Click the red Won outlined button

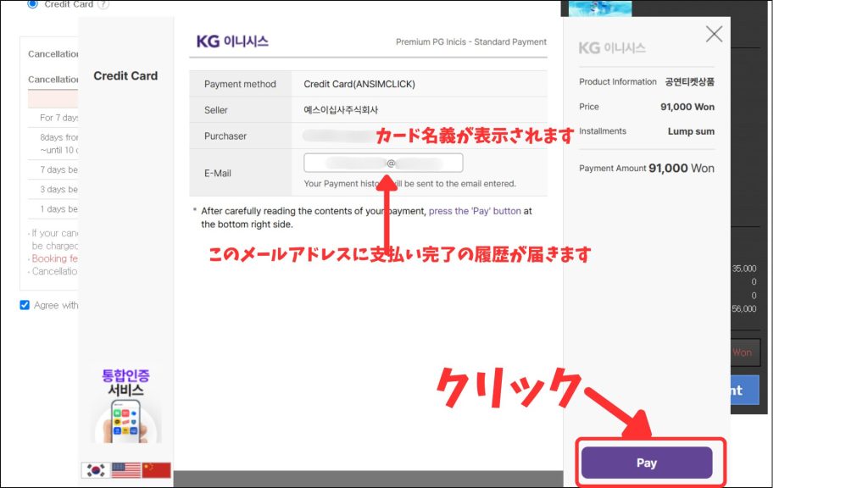coord(743,352)
